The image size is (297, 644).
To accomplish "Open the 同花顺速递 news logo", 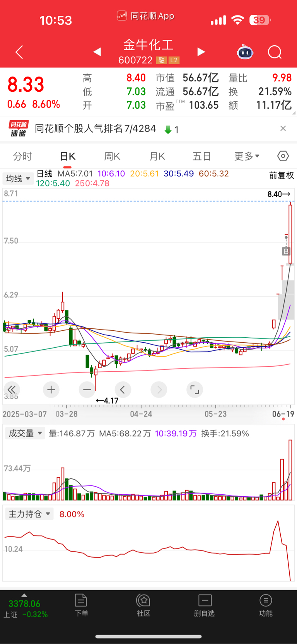I will [19, 128].
